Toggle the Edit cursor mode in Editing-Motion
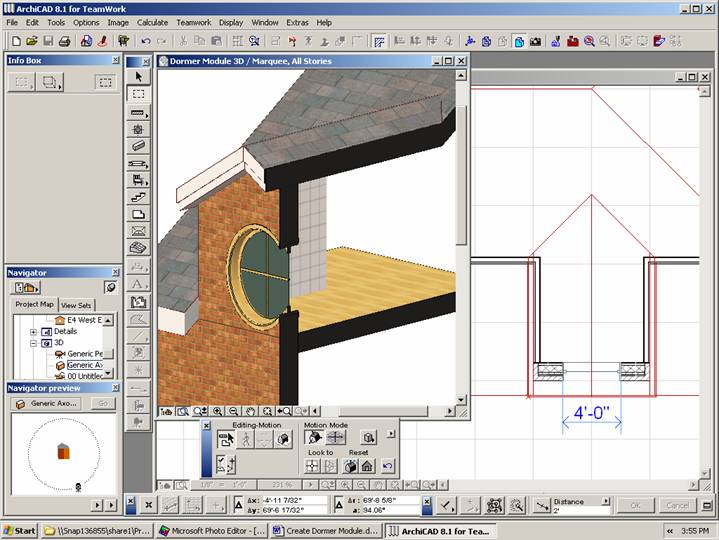 pyautogui.click(x=226, y=439)
